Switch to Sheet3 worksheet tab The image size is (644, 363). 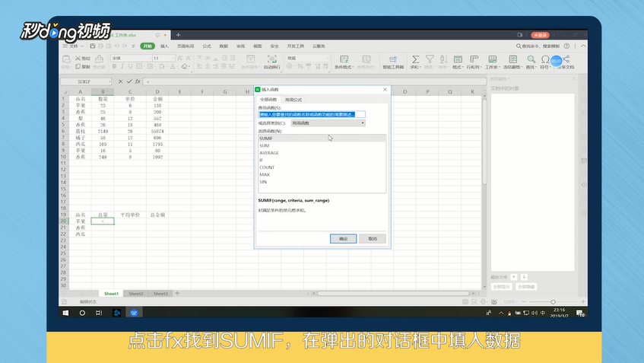[x=160, y=294]
